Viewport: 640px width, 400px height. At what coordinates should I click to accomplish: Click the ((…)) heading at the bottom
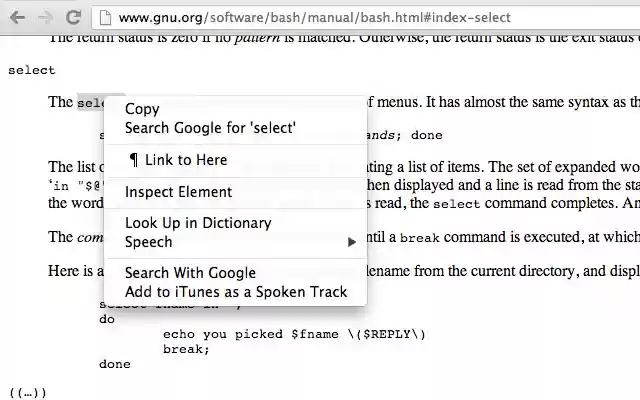(27, 393)
